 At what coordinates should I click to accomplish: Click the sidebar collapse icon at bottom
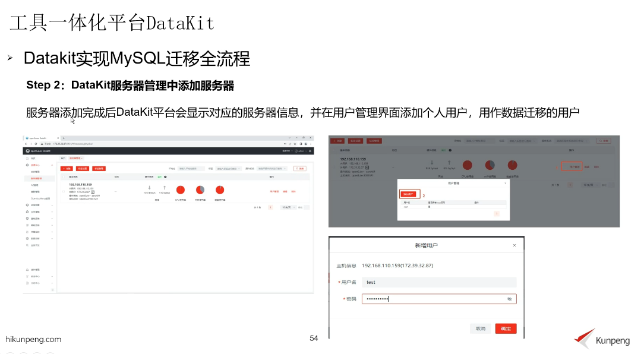tap(52, 290)
